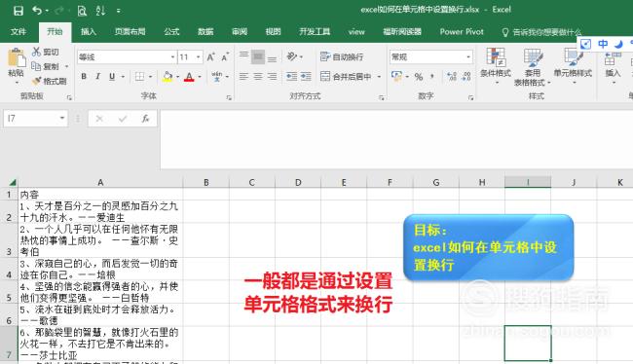
Task: Apply percent style
Action: (419, 76)
